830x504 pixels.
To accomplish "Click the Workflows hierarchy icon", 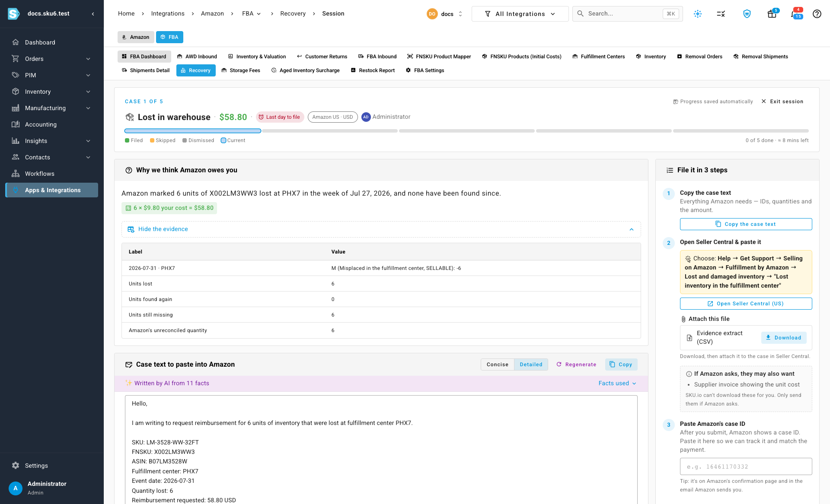I will pos(16,174).
